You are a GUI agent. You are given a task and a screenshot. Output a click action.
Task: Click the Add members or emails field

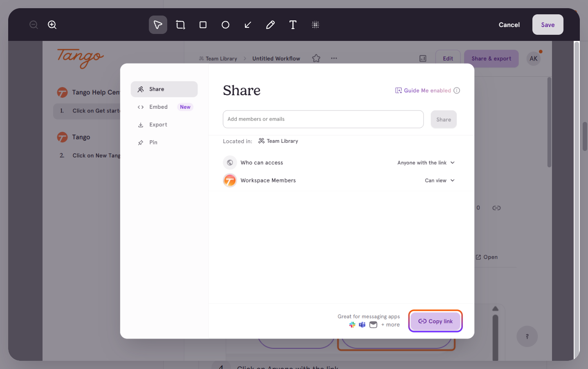[323, 119]
